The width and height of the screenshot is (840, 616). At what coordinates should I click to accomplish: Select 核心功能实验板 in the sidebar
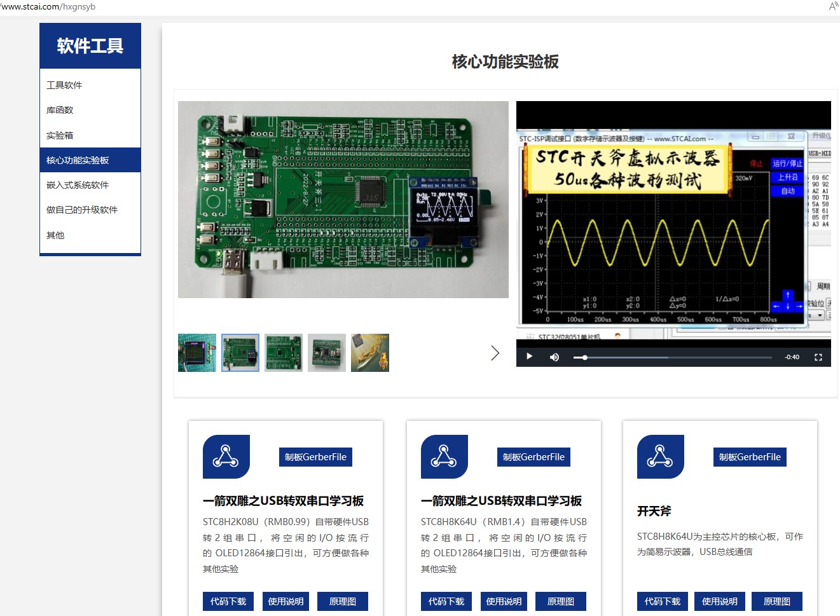90,160
